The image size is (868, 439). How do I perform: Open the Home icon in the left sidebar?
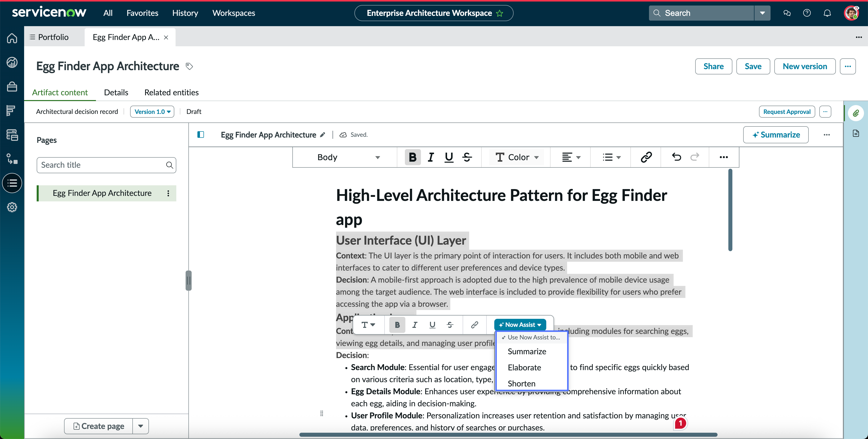coord(12,38)
